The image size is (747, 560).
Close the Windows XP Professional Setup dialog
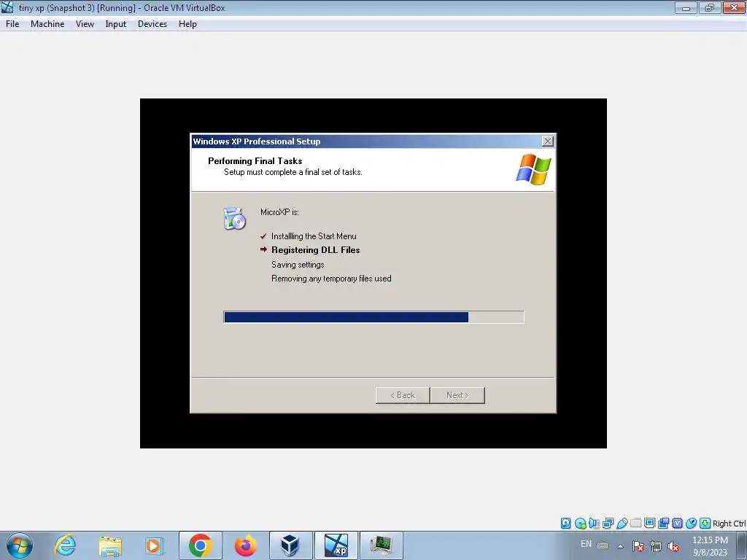click(548, 141)
